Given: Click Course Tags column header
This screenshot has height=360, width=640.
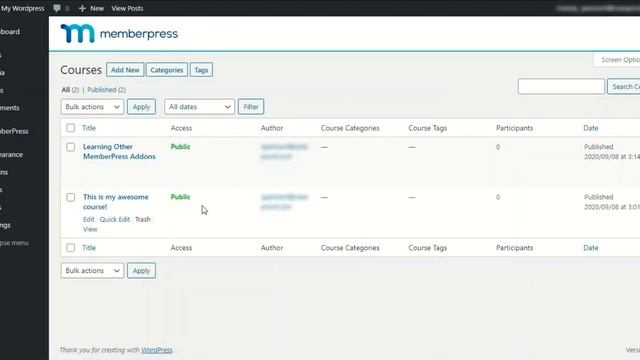Looking at the screenshot, I should tap(428, 128).
